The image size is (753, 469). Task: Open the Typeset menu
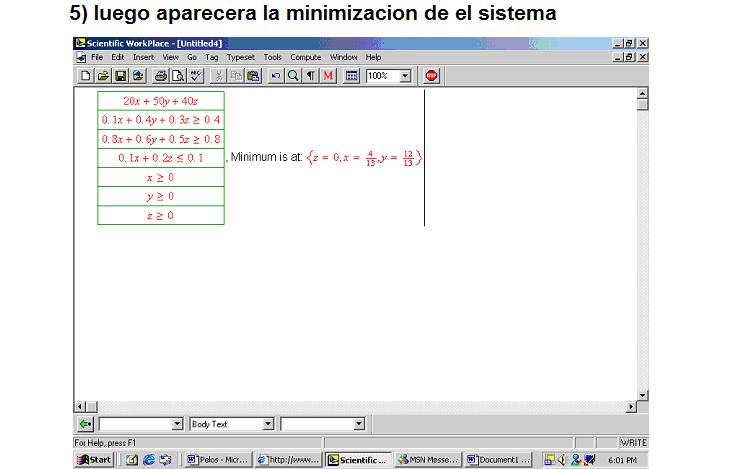(x=241, y=57)
